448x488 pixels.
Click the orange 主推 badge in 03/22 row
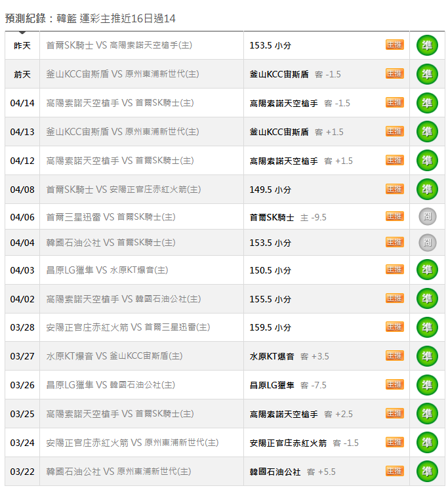[394, 471]
